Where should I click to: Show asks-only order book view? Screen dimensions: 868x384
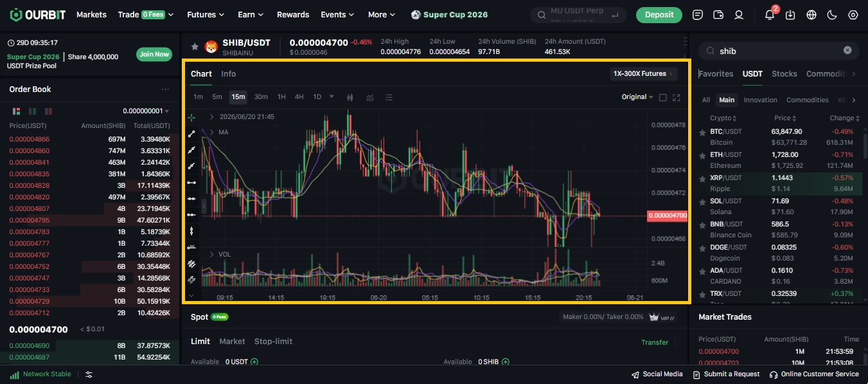[48, 111]
